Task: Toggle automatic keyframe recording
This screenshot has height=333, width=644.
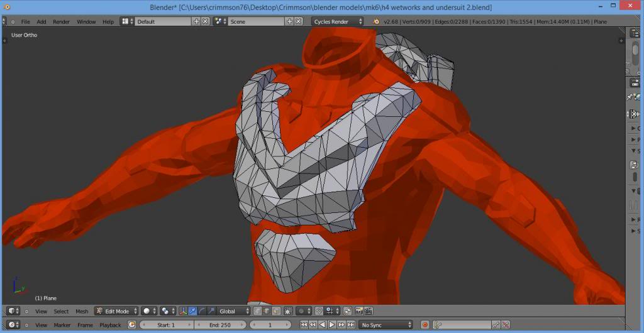Action: click(425, 325)
